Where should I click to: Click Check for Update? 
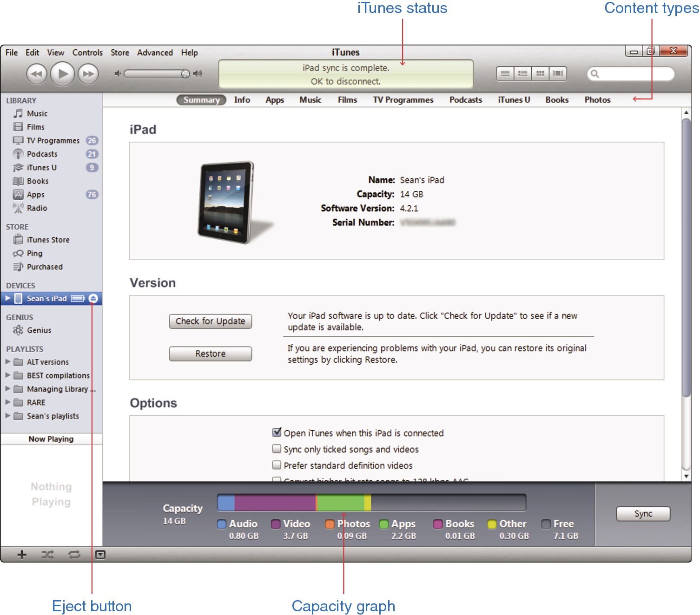[210, 321]
